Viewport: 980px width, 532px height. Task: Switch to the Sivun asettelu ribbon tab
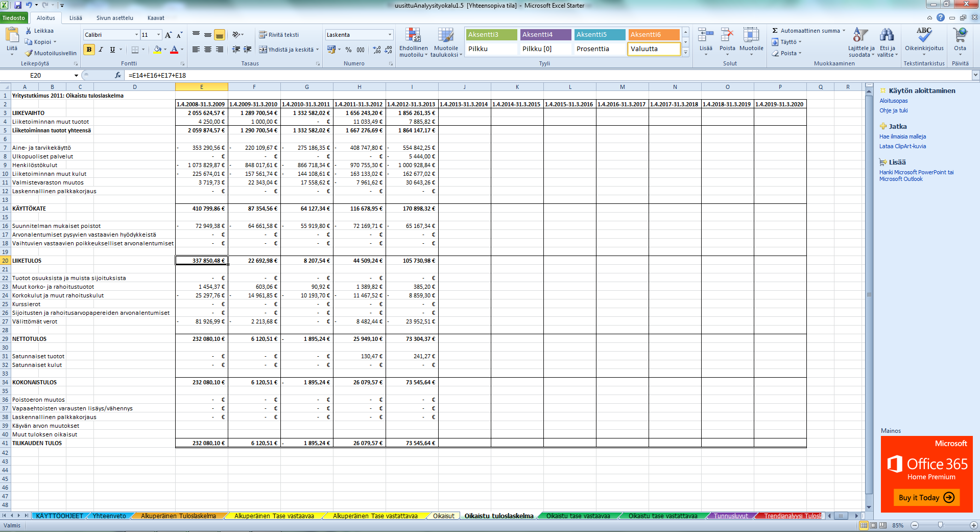click(x=114, y=18)
